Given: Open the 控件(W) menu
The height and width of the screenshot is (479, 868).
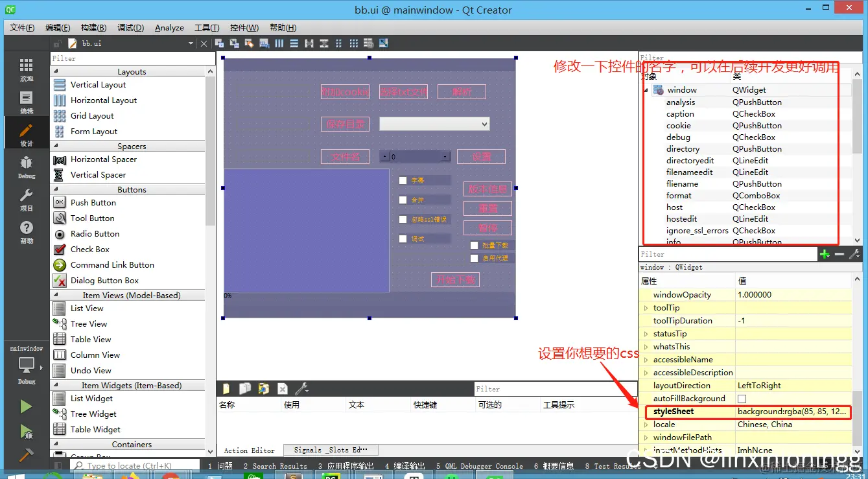Looking at the screenshot, I should point(244,28).
